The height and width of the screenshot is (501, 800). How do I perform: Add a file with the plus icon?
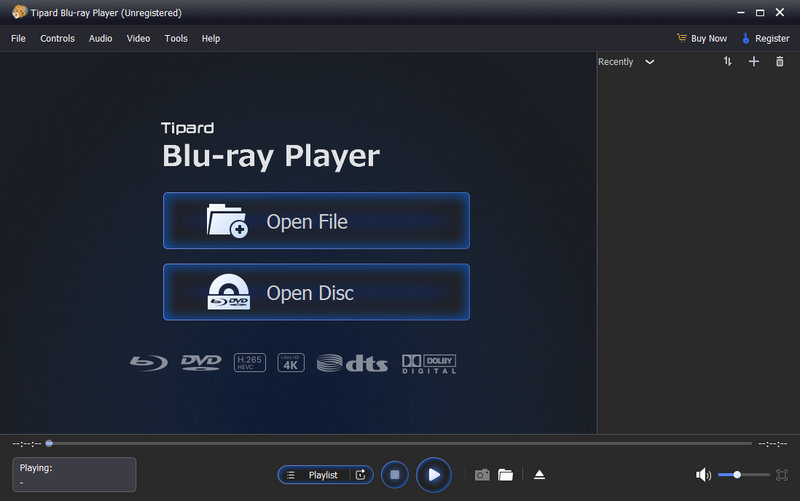754,62
